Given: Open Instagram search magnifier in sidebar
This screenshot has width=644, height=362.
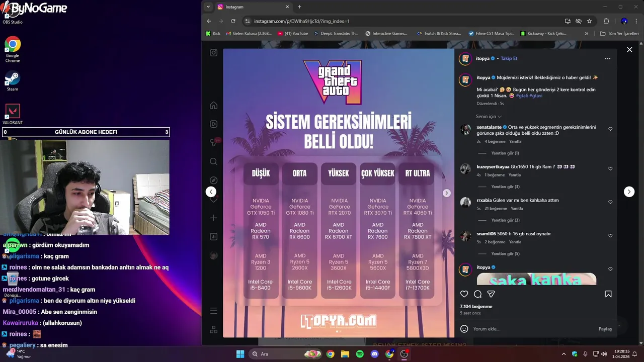Looking at the screenshot, I should pyautogui.click(x=214, y=161).
